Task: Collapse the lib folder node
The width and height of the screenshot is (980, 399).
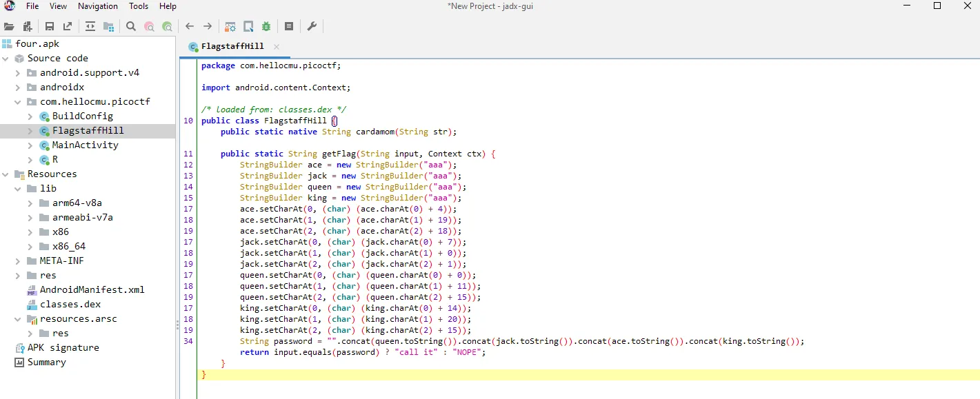Action: (19, 189)
